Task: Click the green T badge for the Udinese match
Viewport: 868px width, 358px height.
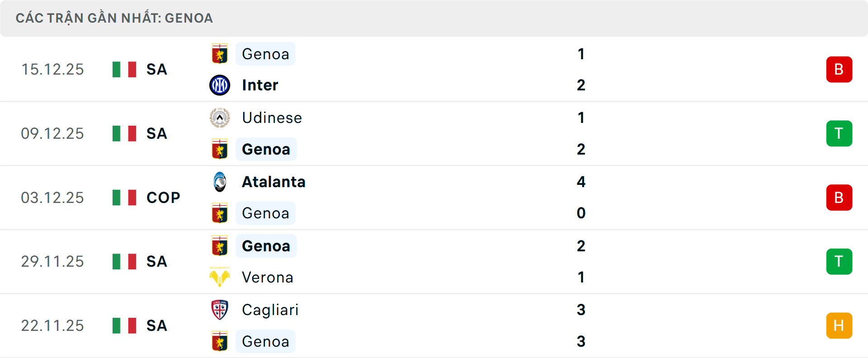Action: (x=839, y=133)
